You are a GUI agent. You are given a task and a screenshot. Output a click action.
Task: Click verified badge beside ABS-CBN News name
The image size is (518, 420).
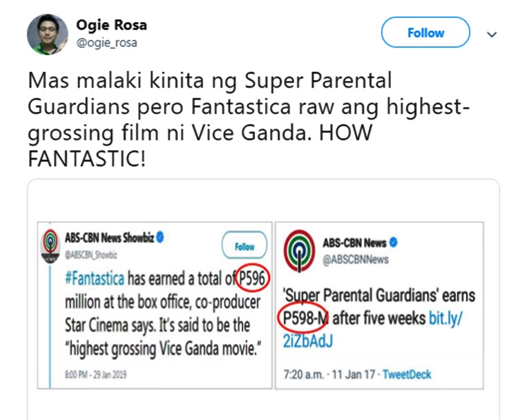tap(393, 242)
